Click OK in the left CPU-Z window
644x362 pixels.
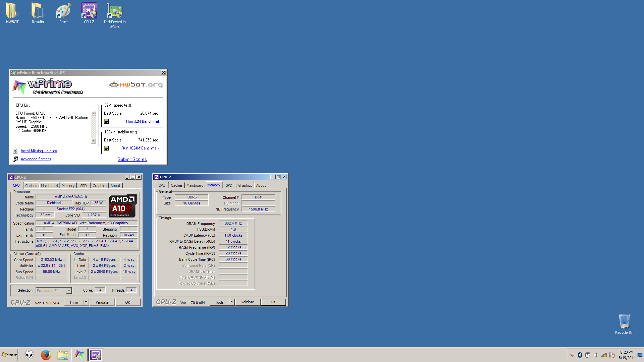tap(128, 302)
